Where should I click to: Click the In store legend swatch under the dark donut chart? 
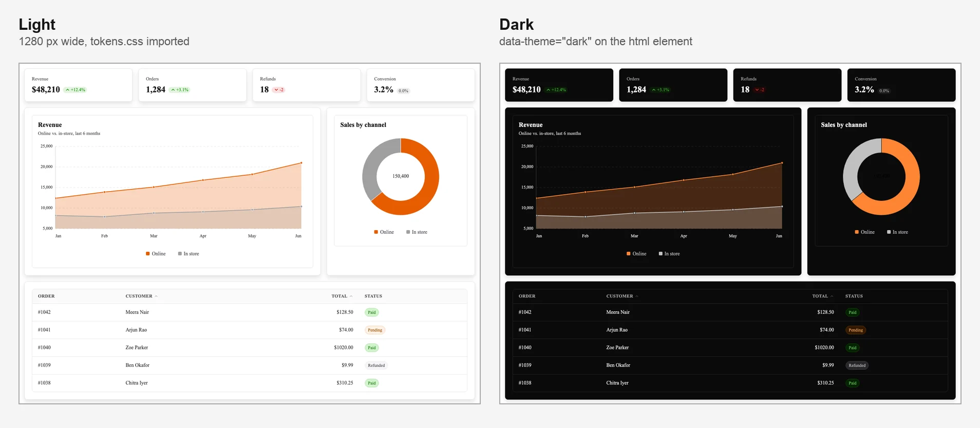[889, 232]
